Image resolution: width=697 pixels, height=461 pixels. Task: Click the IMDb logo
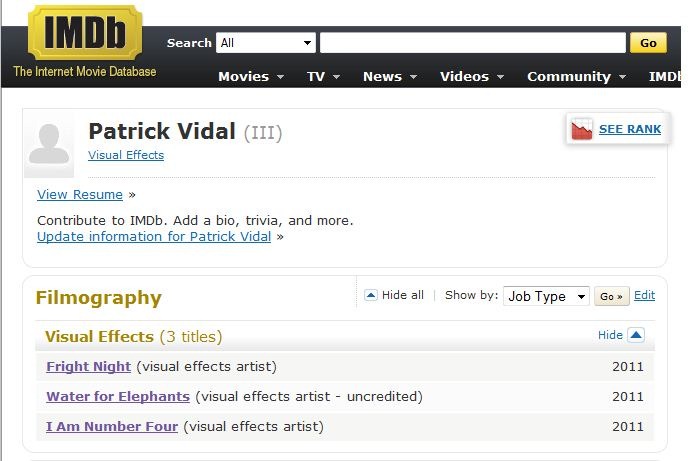(x=85, y=32)
